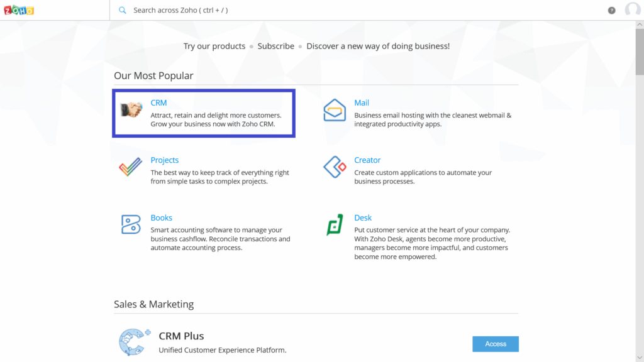Open the Desk product link
Screen dimensions: 644x362
(x=363, y=217)
